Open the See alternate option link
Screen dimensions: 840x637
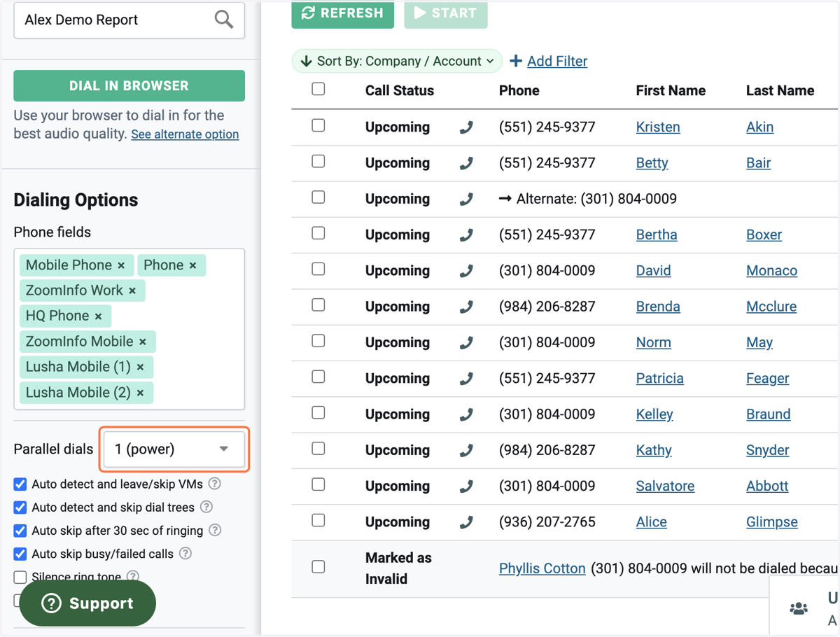tap(185, 134)
